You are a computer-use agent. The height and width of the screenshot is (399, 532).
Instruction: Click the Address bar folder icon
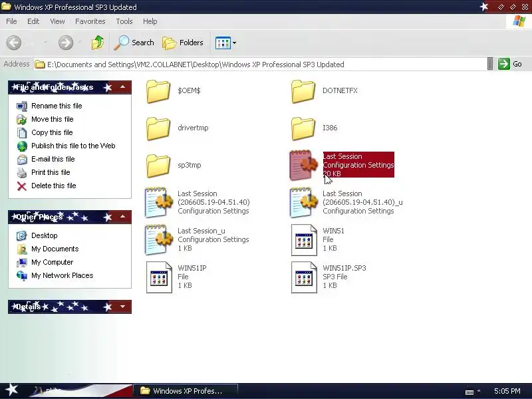click(x=40, y=64)
